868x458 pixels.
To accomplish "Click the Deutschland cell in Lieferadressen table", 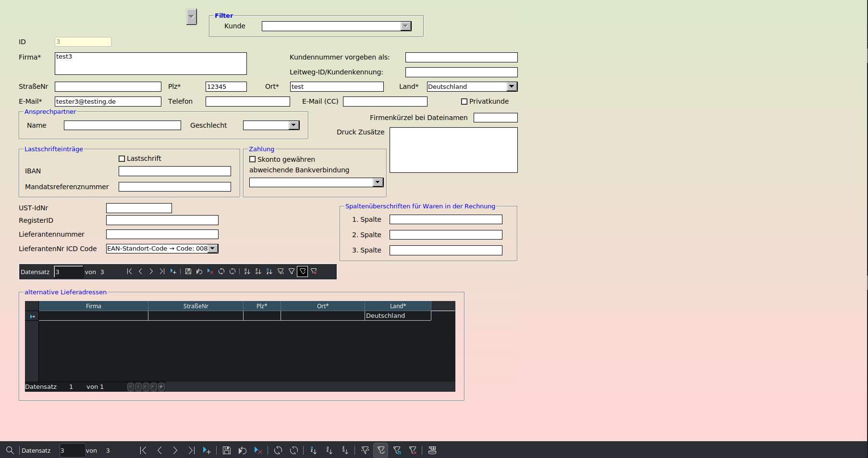I will click(398, 316).
